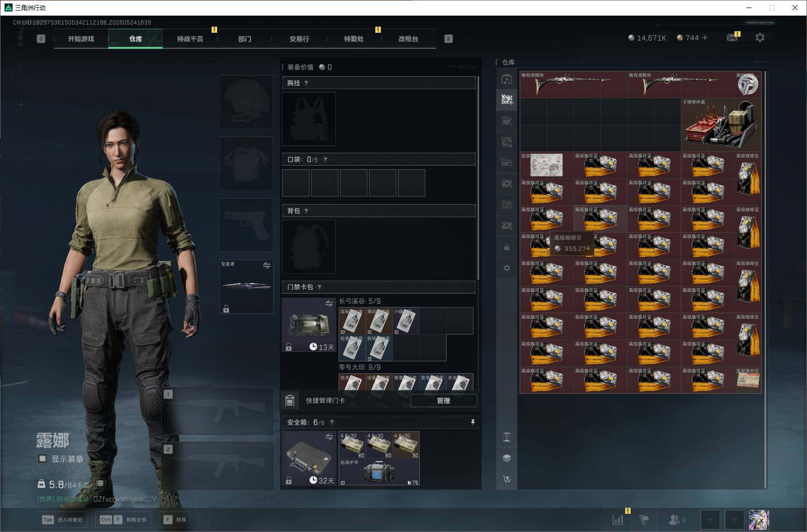807x532 pixels.
Task: Click the 转移全部 button
Action: pyautogui.click(x=123, y=519)
